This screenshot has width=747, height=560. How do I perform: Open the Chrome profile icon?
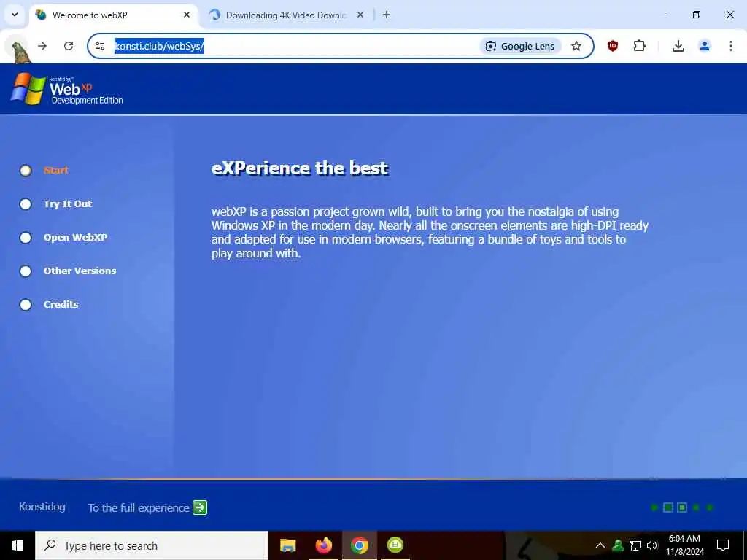click(x=705, y=46)
